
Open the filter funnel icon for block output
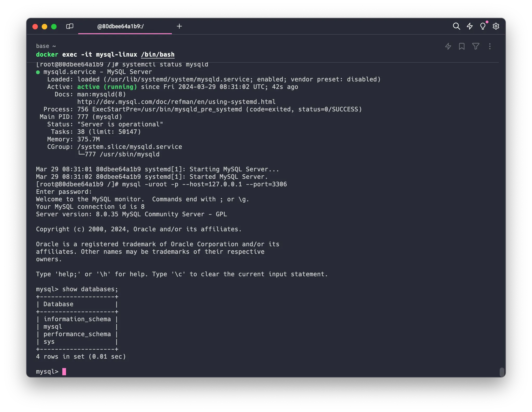point(476,46)
